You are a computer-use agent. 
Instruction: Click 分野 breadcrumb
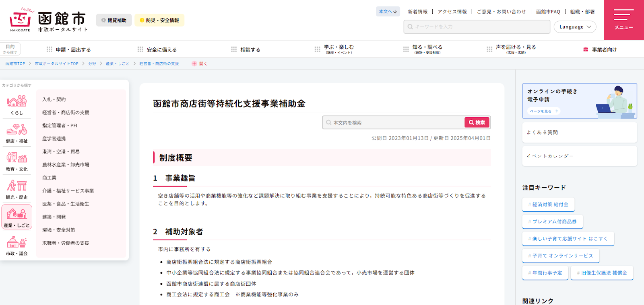pyautogui.click(x=92, y=63)
